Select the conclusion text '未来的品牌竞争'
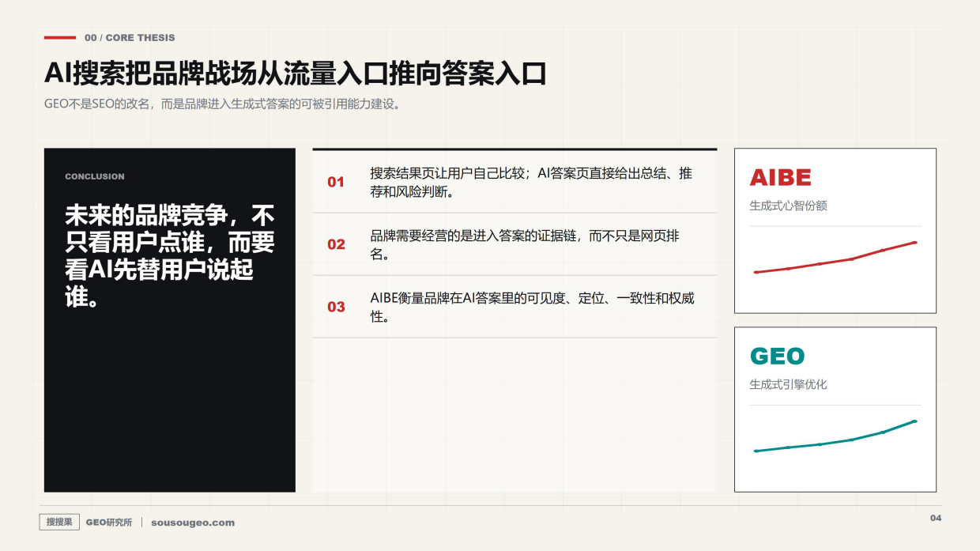The height and width of the screenshot is (551, 980). point(170,255)
